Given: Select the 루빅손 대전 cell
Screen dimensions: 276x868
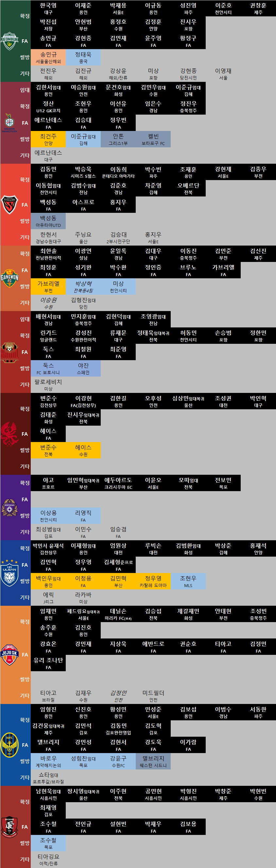Looking at the screenshot, I should pyautogui.click(x=153, y=548).
